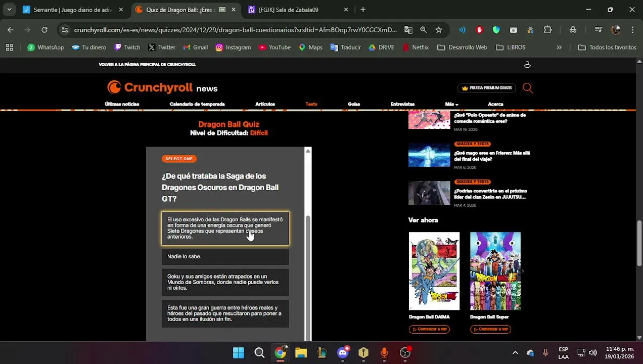Show hidden system tray icons
Screen dimensions: 643x364
point(515,352)
